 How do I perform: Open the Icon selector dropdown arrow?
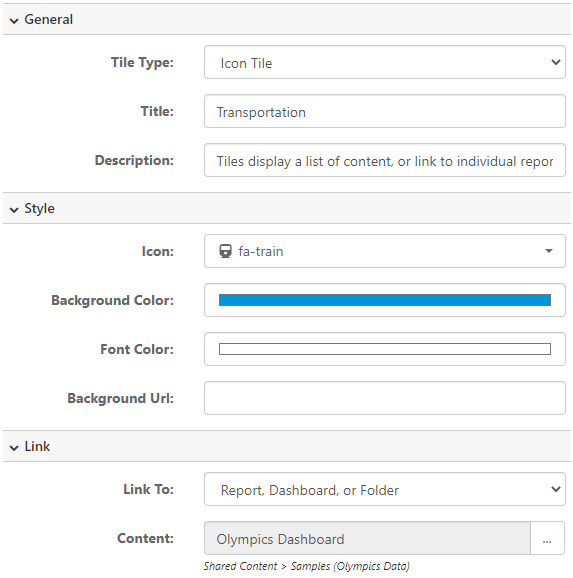coord(549,251)
